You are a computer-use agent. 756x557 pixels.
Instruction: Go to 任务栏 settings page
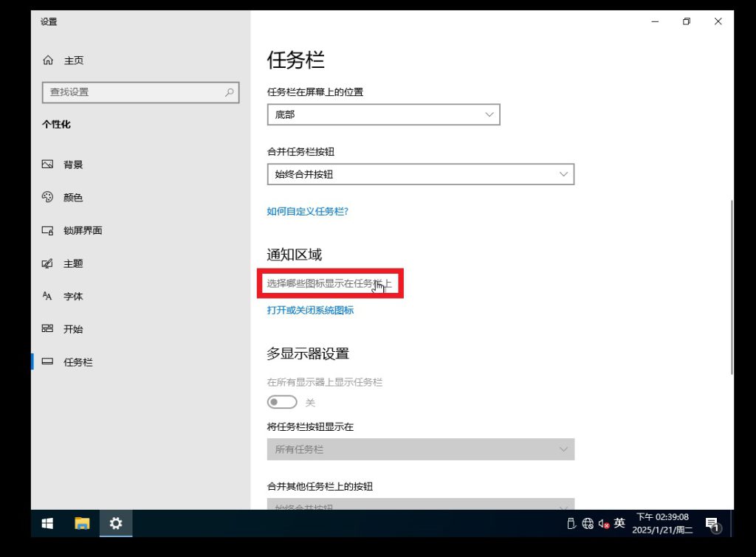[x=78, y=362]
